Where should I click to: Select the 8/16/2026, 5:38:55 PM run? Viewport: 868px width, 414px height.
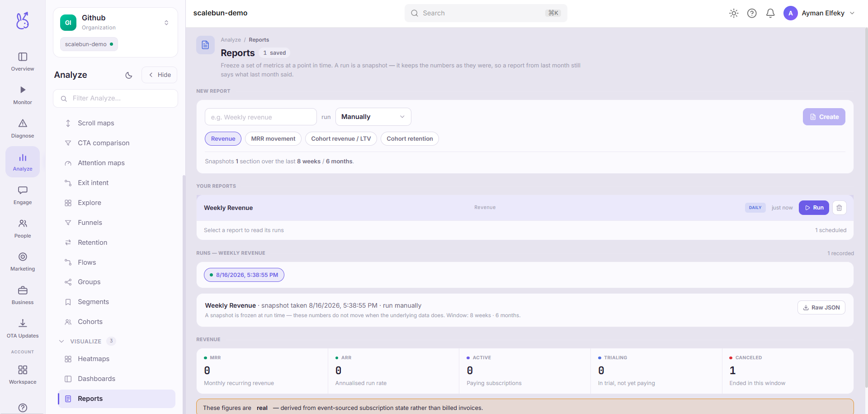pyautogui.click(x=244, y=275)
